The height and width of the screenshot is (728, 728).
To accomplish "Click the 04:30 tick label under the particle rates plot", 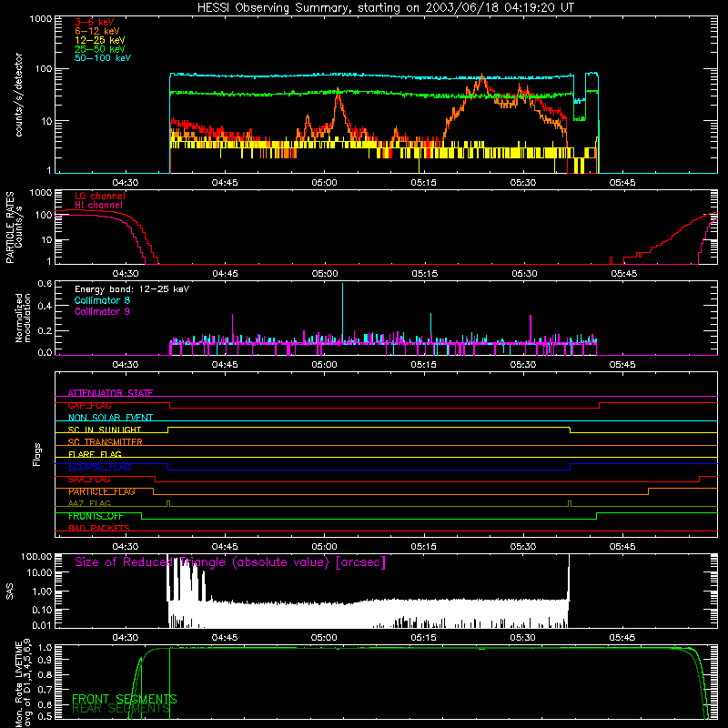I will point(126,274).
